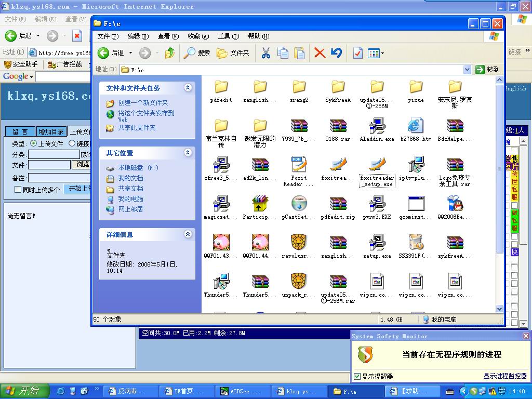The image size is (532, 399).
Task: Select the yixue folder
Action: point(416,91)
